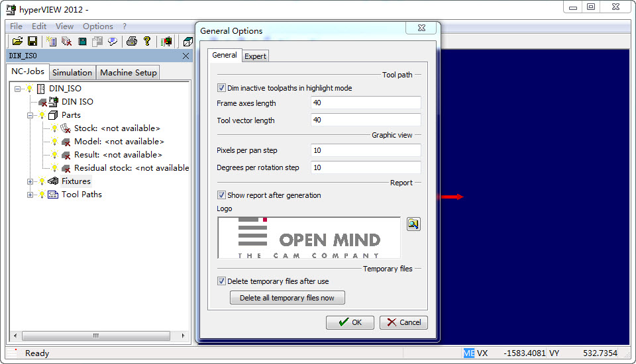
Task: Click the tree scrollbar right arrow
Action: 183,336
